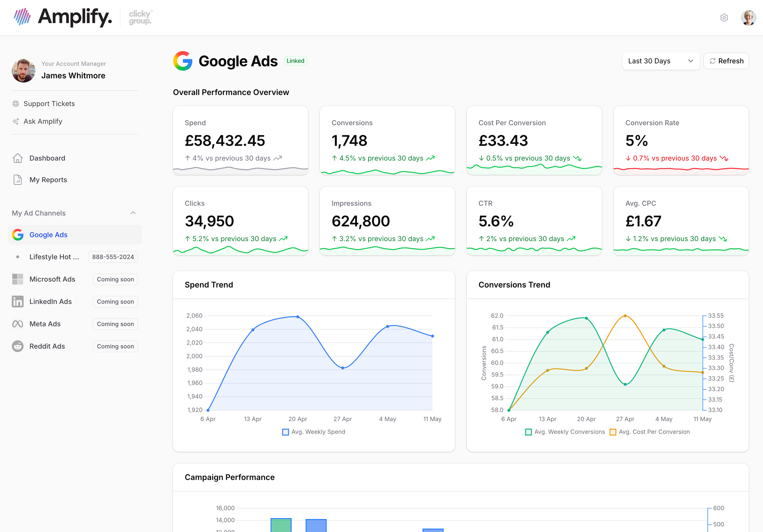Click the Reddit Ads logo icon

18,346
